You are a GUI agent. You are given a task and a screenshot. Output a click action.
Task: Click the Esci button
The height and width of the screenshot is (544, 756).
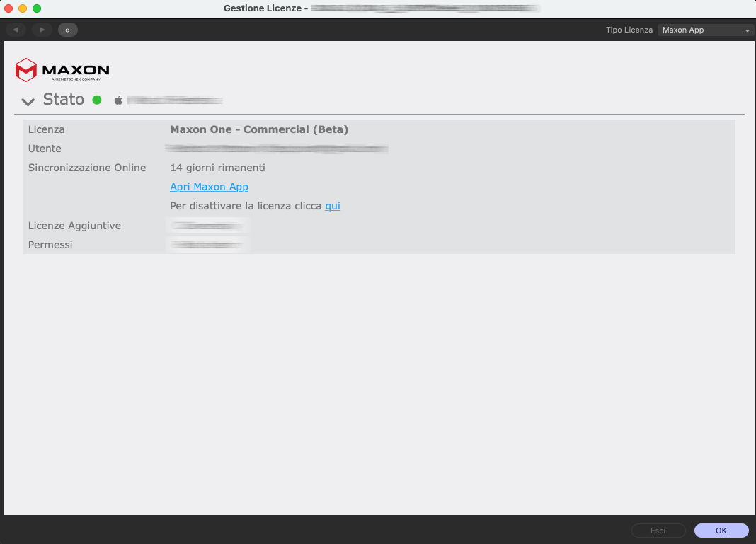click(x=658, y=531)
